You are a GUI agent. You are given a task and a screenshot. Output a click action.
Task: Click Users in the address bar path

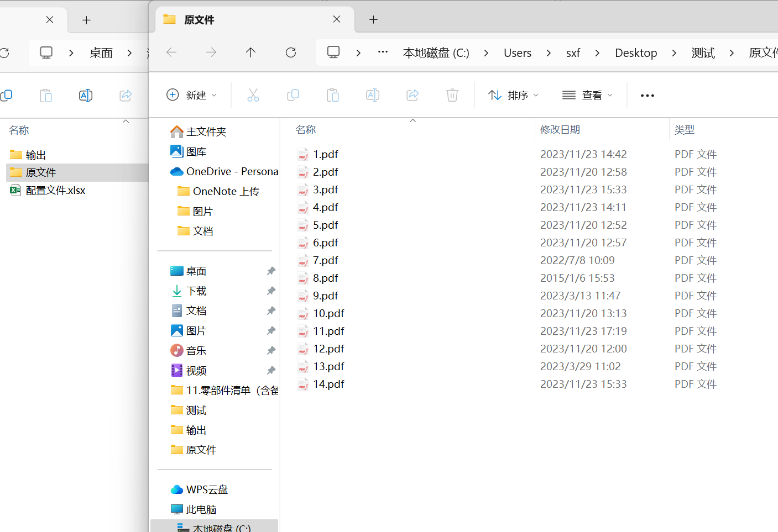point(518,53)
